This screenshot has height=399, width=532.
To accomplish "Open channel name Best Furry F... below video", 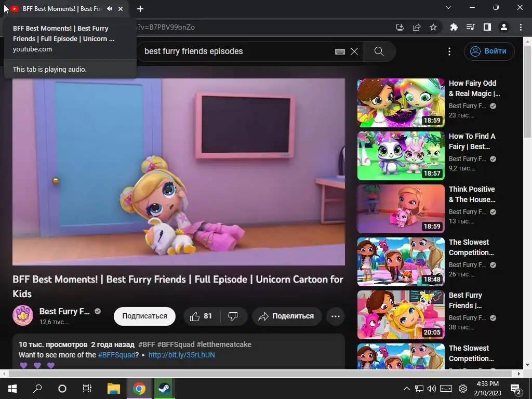I will coord(64,312).
